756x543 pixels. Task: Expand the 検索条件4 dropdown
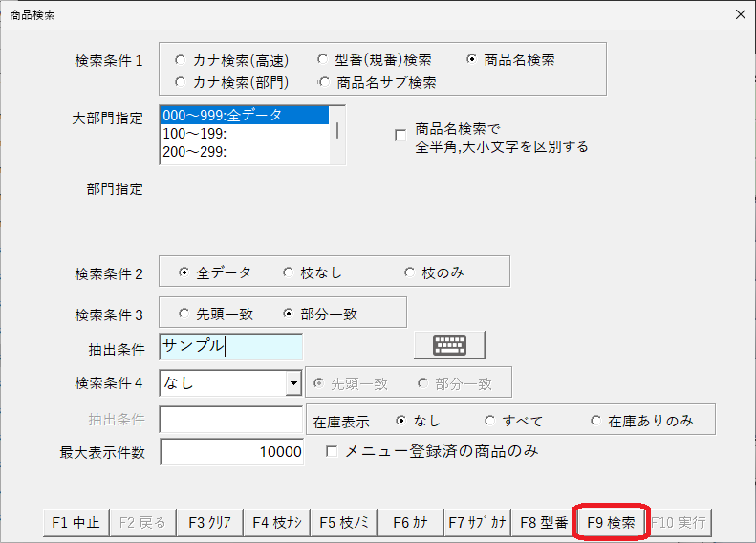pos(293,383)
